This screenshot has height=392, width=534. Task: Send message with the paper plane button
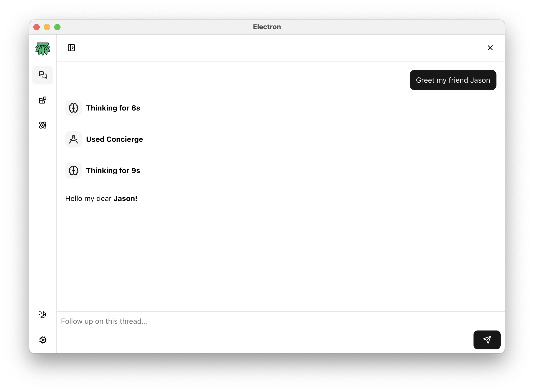[x=487, y=340]
